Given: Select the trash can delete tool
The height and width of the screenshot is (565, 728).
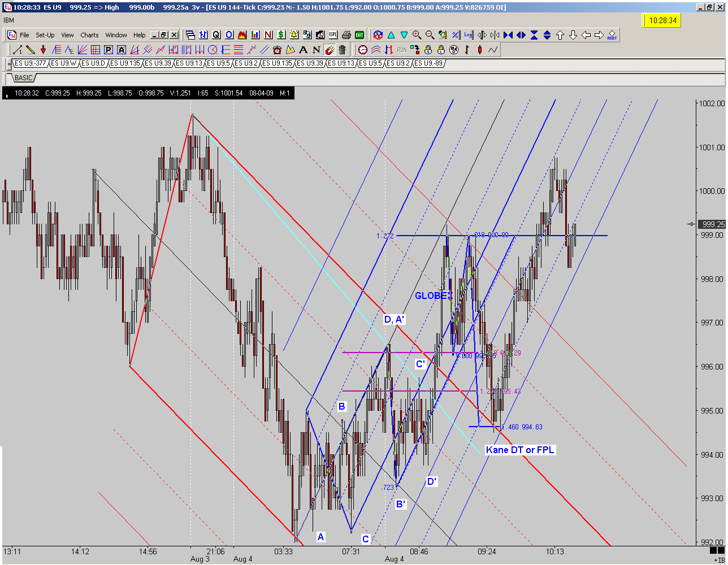Looking at the screenshot, I should tap(342, 50).
